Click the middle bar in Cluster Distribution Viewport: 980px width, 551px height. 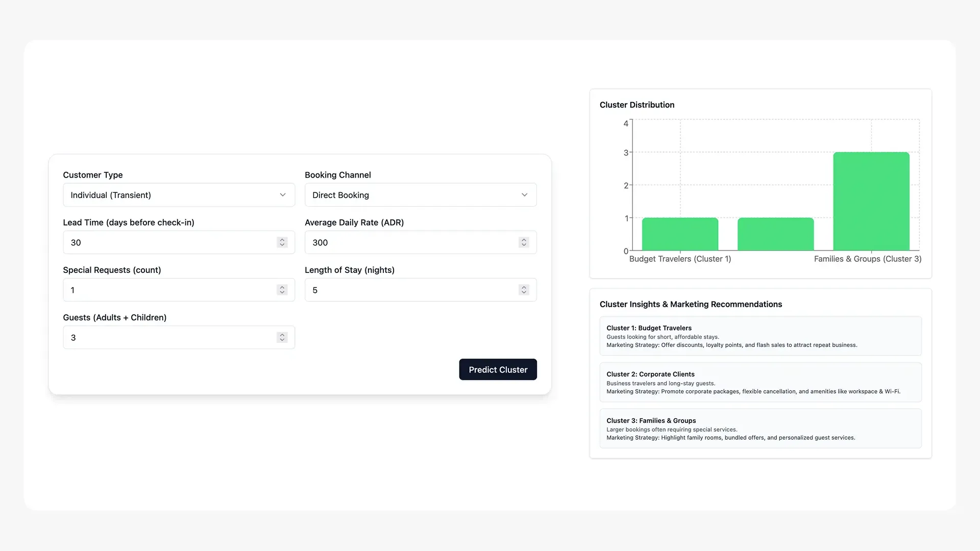[x=775, y=234]
